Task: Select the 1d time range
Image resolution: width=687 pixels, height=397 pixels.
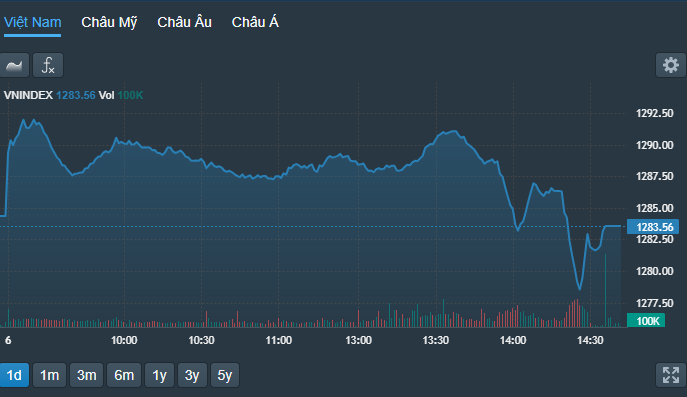Action: (x=14, y=375)
